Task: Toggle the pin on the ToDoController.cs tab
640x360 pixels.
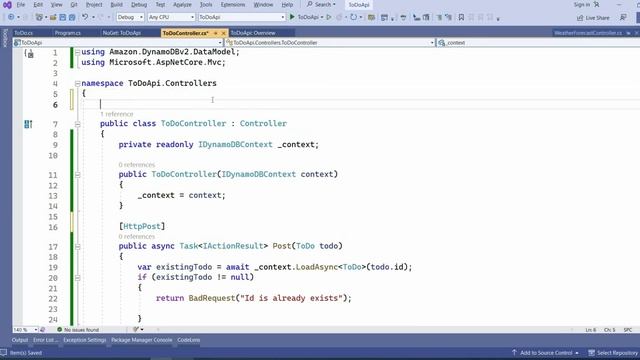Action: (216, 33)
